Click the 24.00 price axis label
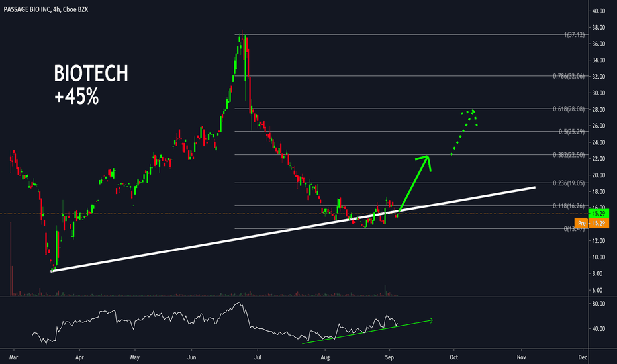Image resolution: width=617 pixels, height=364 pixels. coord(598,142)
